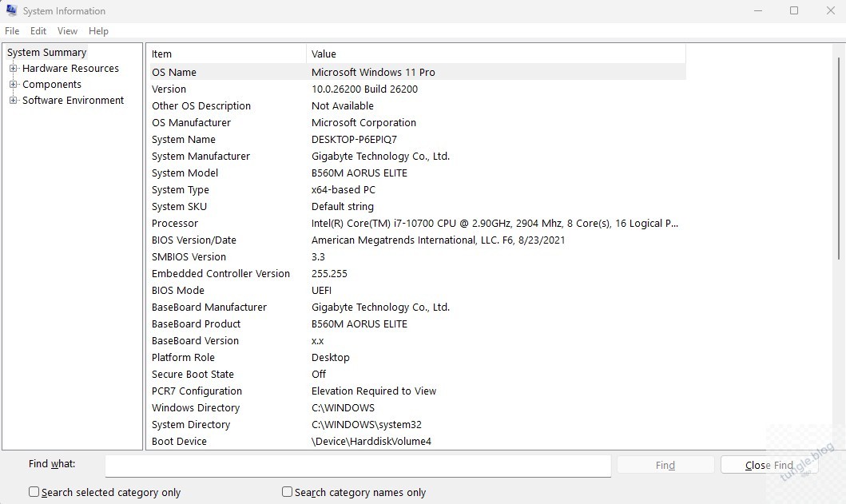The height and width of the screenshot is (504, 846).
Task: Maximize the System Information window
Action: tap(793, 10)
